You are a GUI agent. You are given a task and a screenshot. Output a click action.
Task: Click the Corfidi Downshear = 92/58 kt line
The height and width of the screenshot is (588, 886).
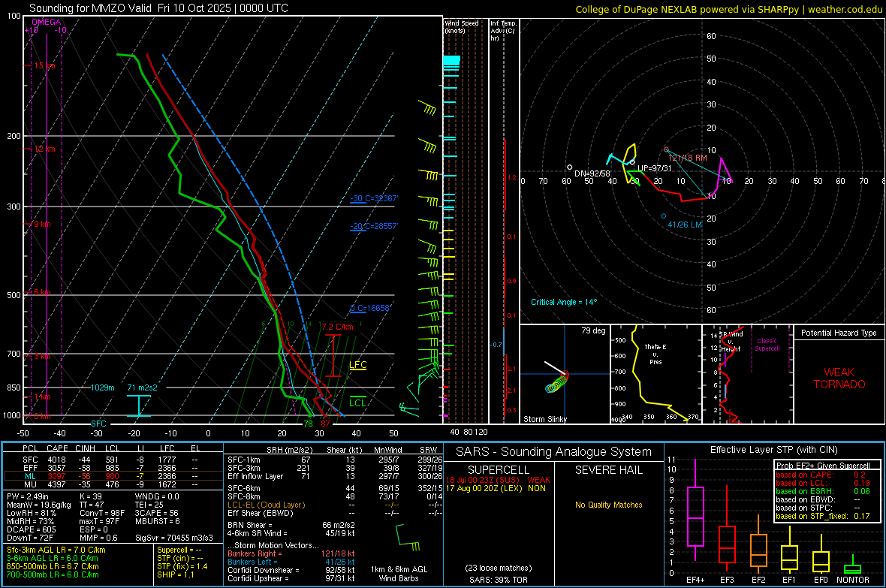point(291,570)
